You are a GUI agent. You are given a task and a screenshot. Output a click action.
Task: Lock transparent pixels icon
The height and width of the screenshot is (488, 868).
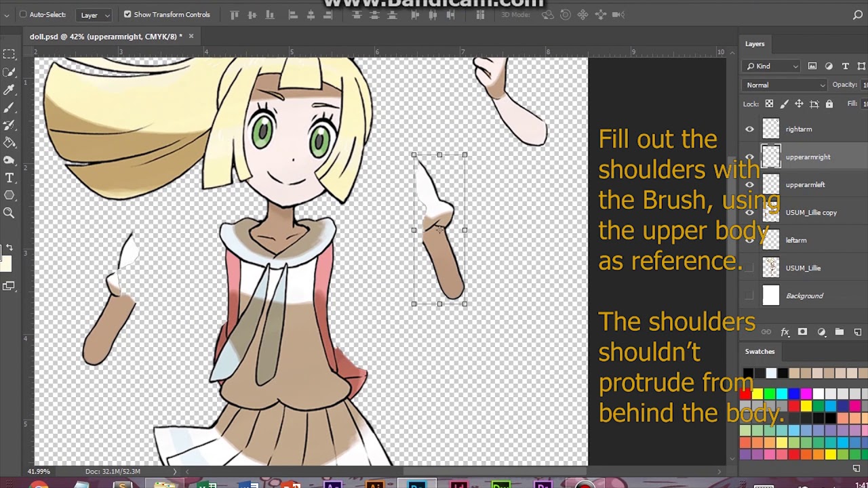(769, 104)
